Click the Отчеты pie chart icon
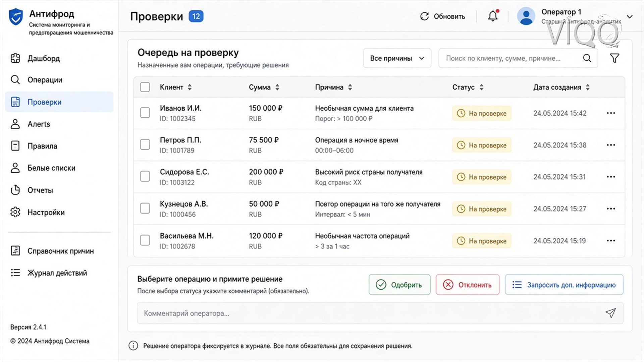The height and width of the screenshot is (362, 644). (x=15, y=190)
